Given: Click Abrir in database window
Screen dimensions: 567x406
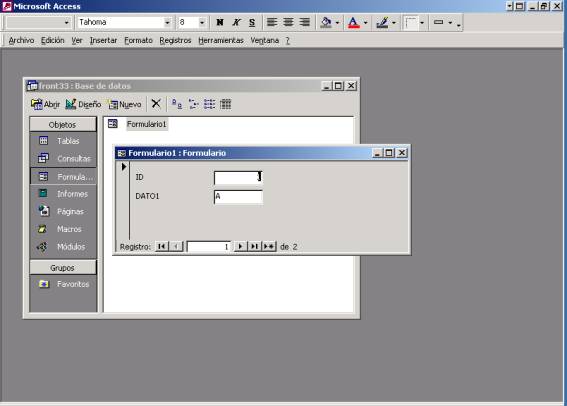Looking at the screenshot, I should (45, 104).
